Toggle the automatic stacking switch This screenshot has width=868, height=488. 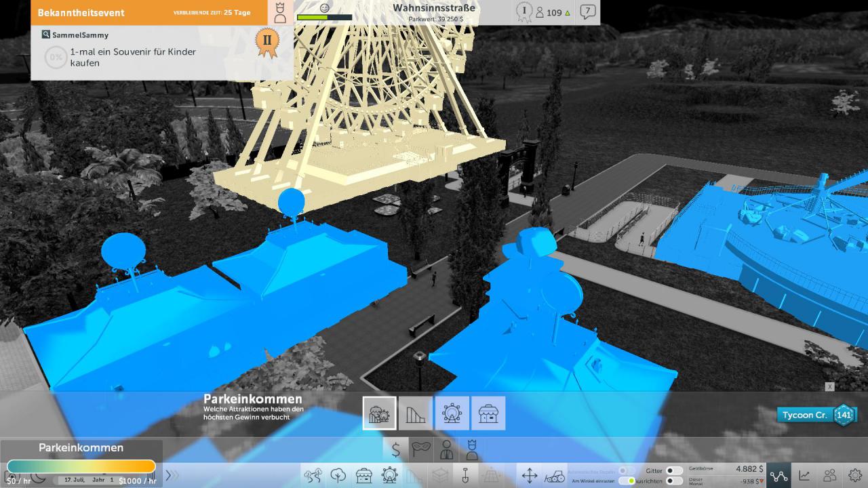pos(627,470)
